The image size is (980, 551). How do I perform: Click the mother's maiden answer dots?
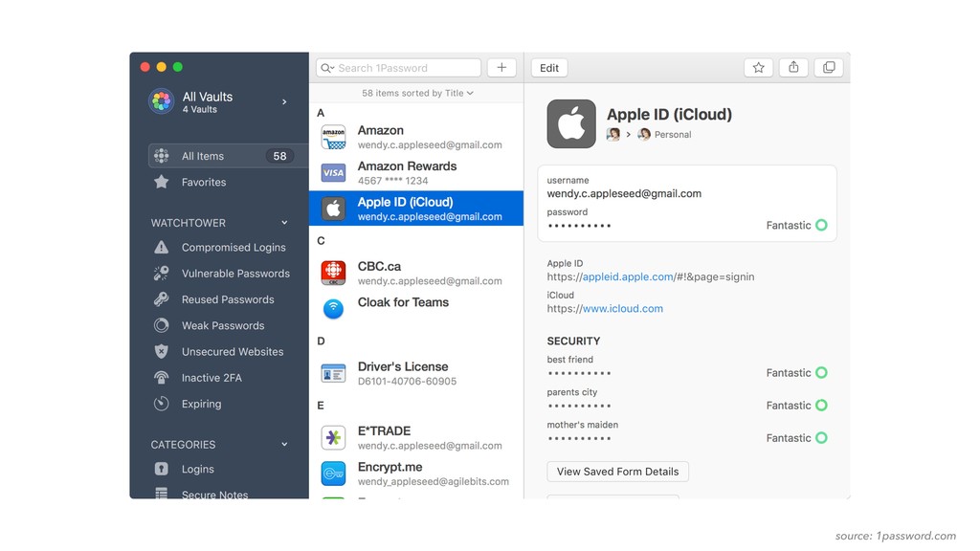coord(579,438)
